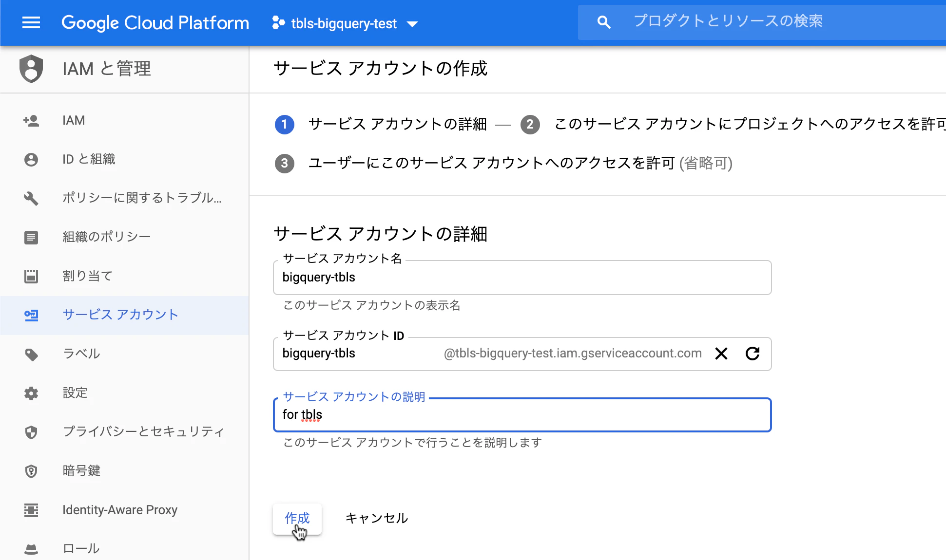This screenshot has width=946, height=560.
Task: Click the 組織のポリシー document icon
Action: [31, 237]
